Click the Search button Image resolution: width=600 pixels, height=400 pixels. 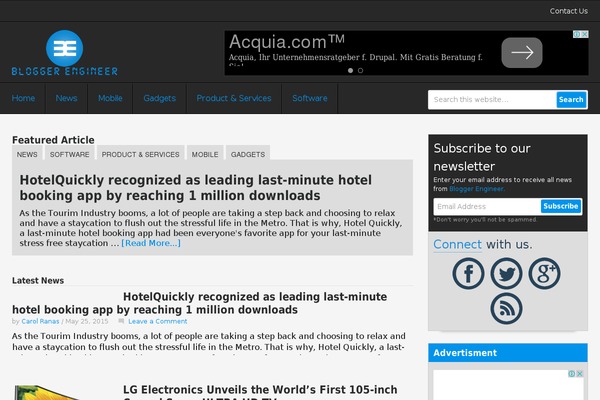[571, 100]
